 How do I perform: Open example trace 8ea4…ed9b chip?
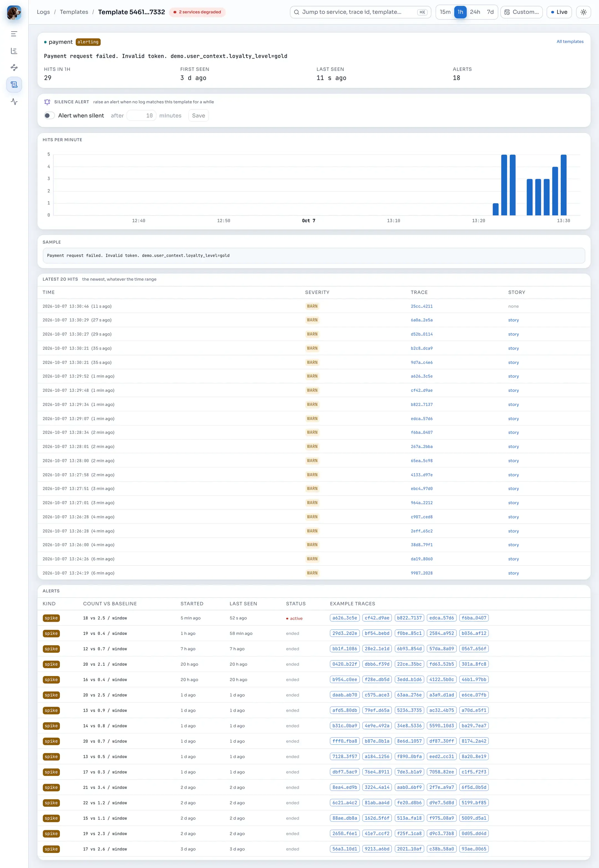(344, 787)
